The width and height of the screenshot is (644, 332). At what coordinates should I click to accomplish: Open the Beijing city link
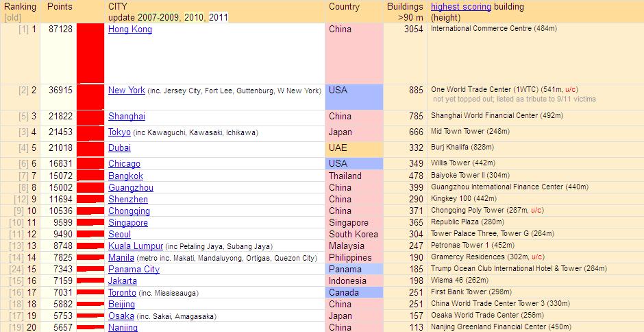click(121, 305)
